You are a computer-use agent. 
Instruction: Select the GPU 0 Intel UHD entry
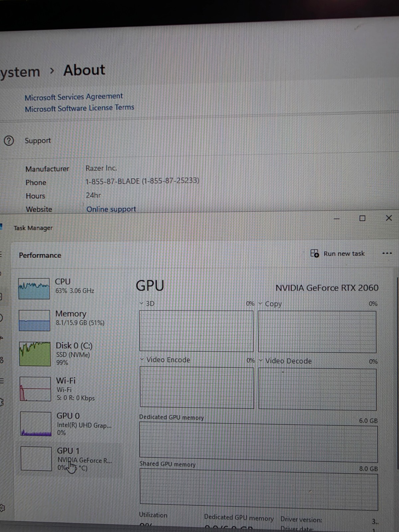(69, 424)
